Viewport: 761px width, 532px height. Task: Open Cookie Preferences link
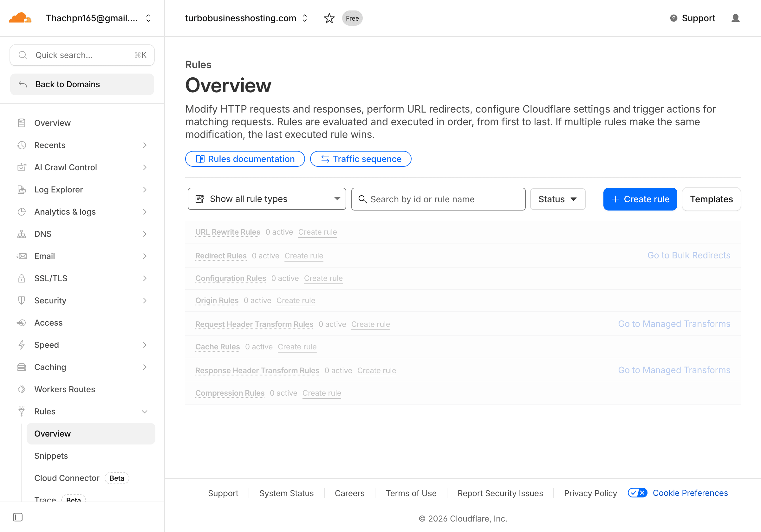(690, 493)
